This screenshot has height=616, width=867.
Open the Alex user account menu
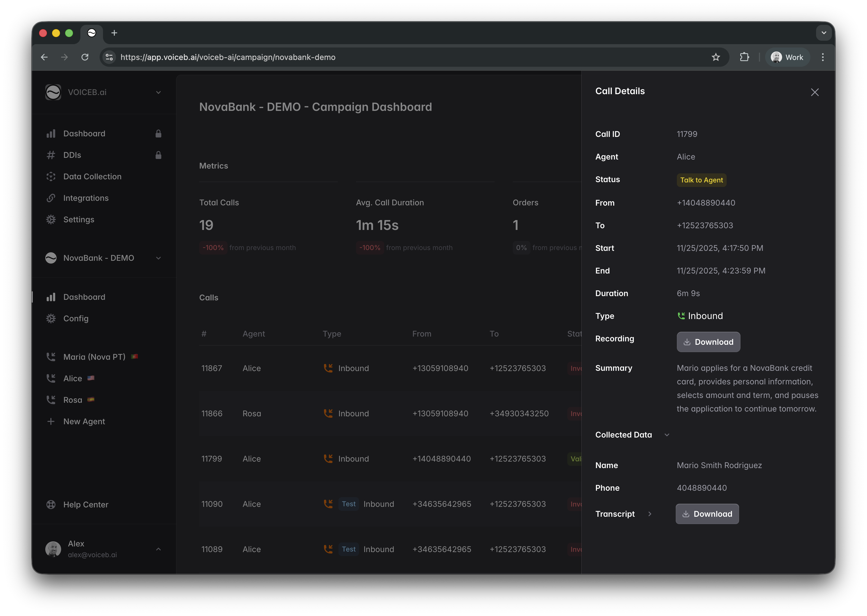coord(158,549)
